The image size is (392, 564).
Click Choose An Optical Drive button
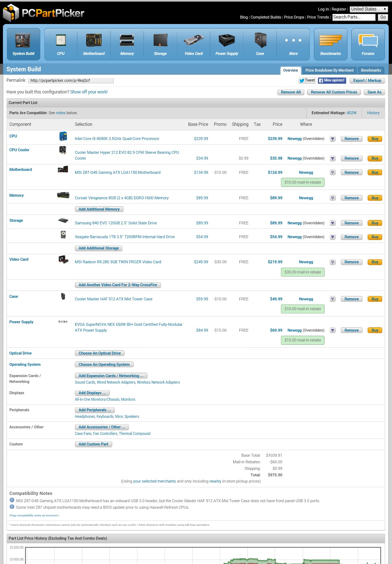point(100,353)
